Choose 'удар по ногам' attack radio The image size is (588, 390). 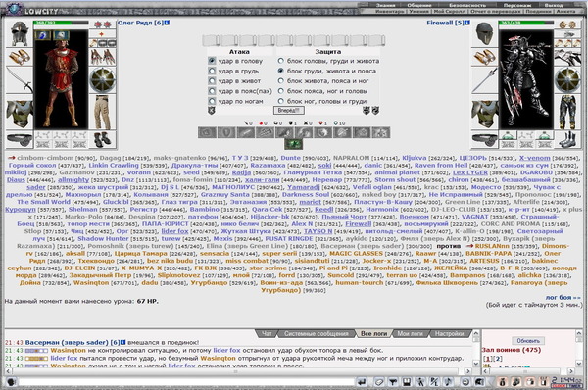tap(212, 101)
